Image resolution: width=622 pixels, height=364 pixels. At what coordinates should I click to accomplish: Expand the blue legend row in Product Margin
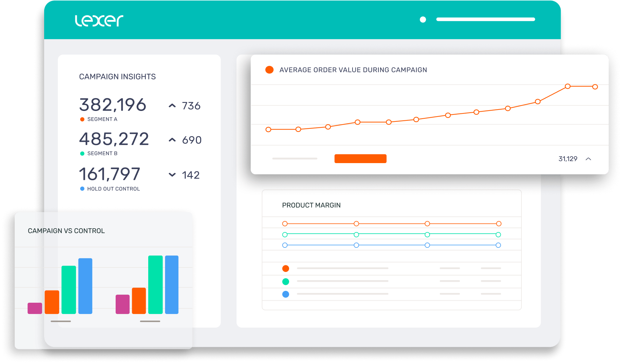tap(286, 294)
